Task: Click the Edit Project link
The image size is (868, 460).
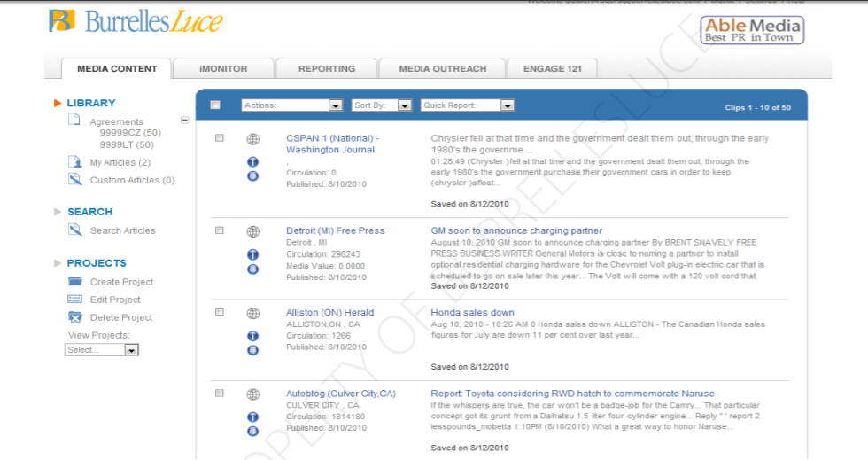Action: point(115,300)
